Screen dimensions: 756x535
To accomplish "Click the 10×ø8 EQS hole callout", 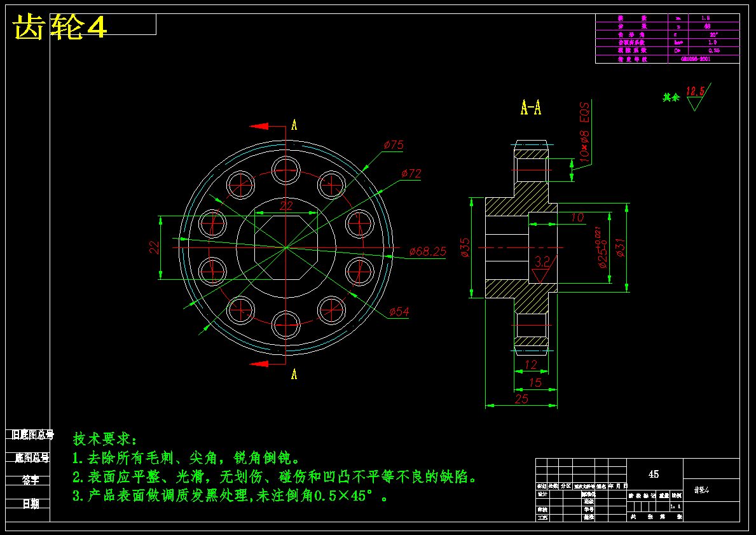I will tap(584, 131).
